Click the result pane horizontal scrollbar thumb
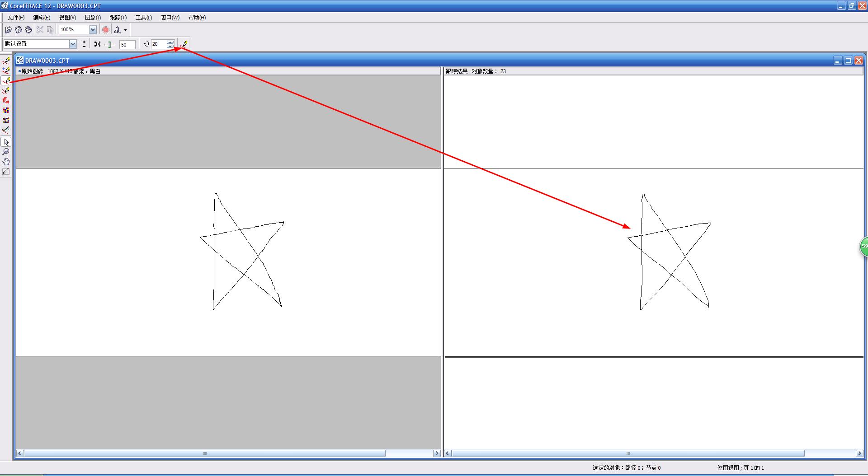 628,453
